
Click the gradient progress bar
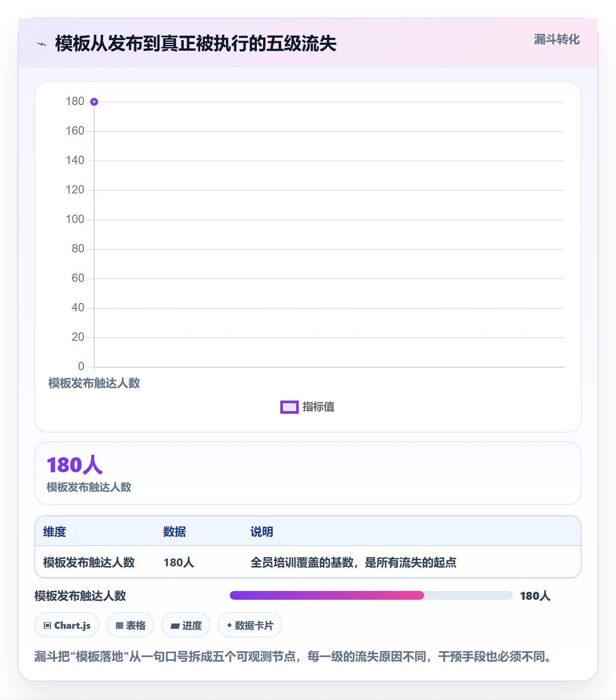[371, 595]
